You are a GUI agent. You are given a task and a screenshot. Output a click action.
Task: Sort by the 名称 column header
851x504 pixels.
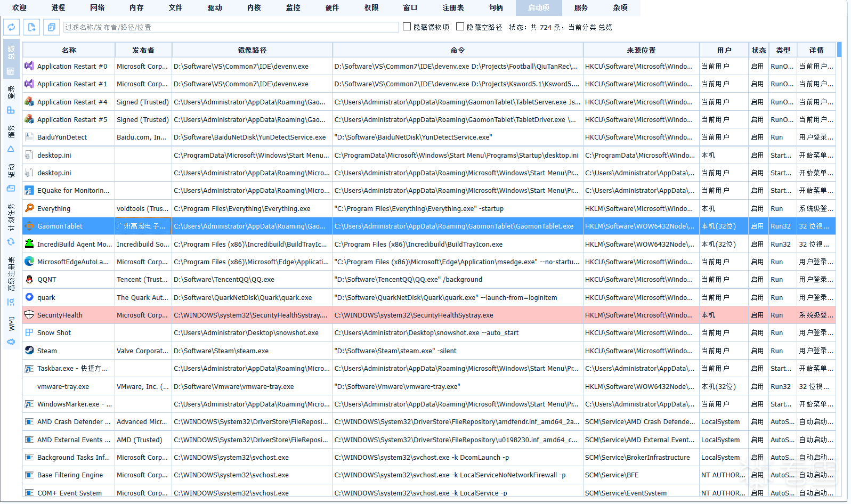pyautogui.click(x=69, y=50)
